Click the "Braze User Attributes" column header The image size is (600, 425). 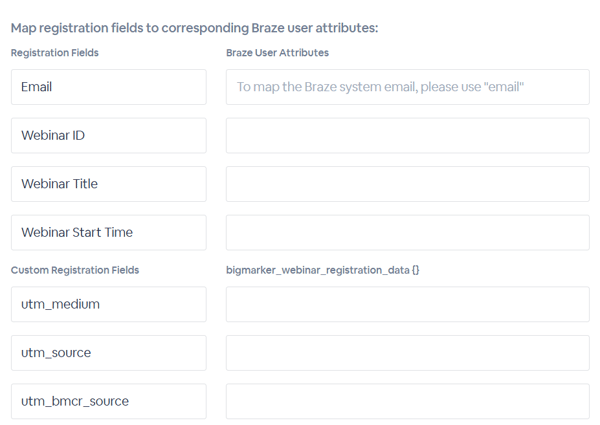pos(277,53)
